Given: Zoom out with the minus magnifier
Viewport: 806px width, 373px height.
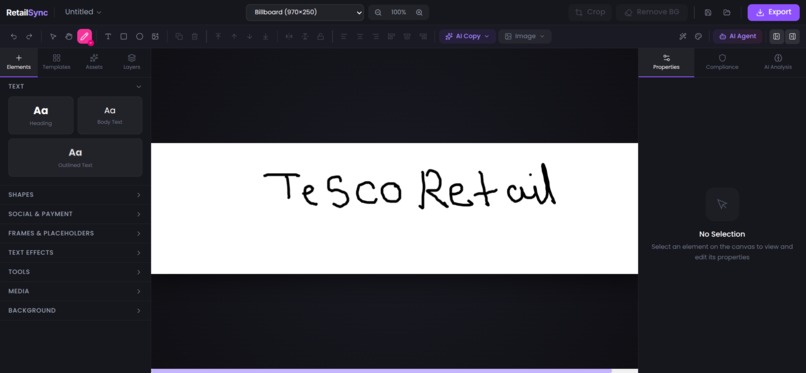Looking at the screenshot, I should tap(378, 12).
